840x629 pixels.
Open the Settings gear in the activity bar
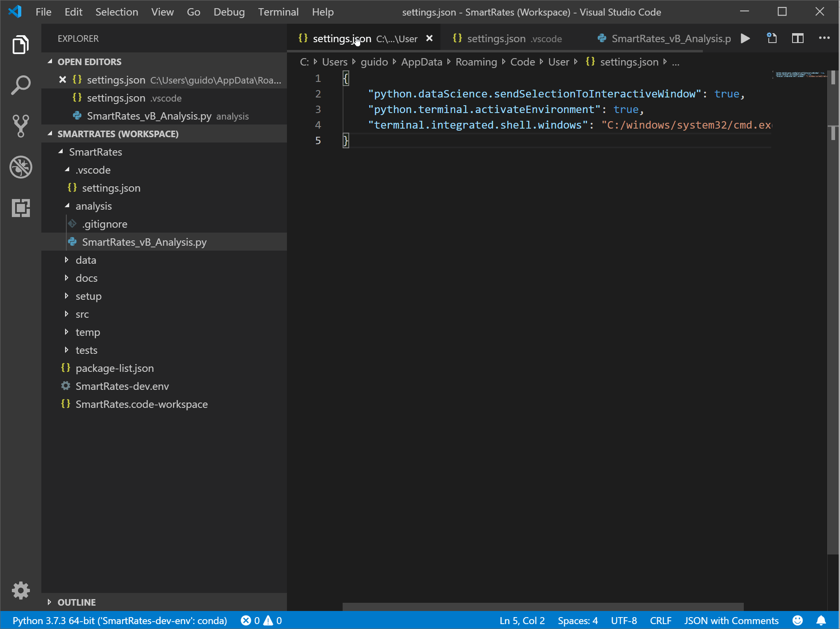pyautogui.click(x=20, y=591)
